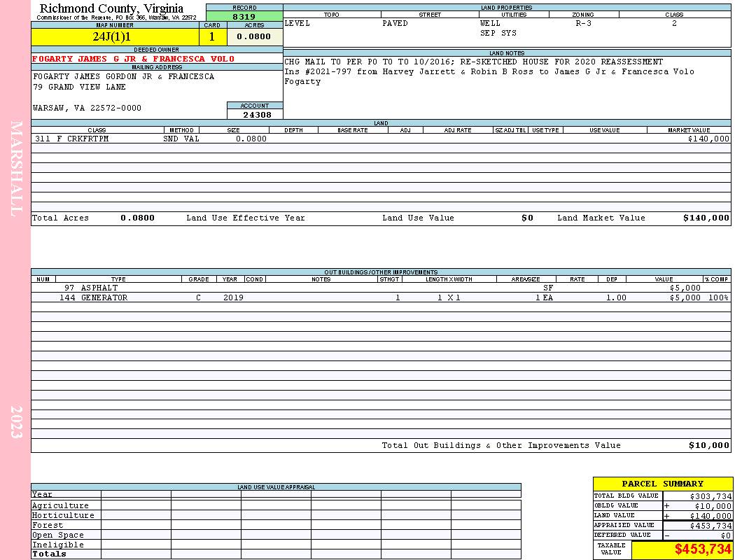This screenshot has width=735, height=560.
Task: Click the red Taxable Value $453,734
Action: (703, 549)
